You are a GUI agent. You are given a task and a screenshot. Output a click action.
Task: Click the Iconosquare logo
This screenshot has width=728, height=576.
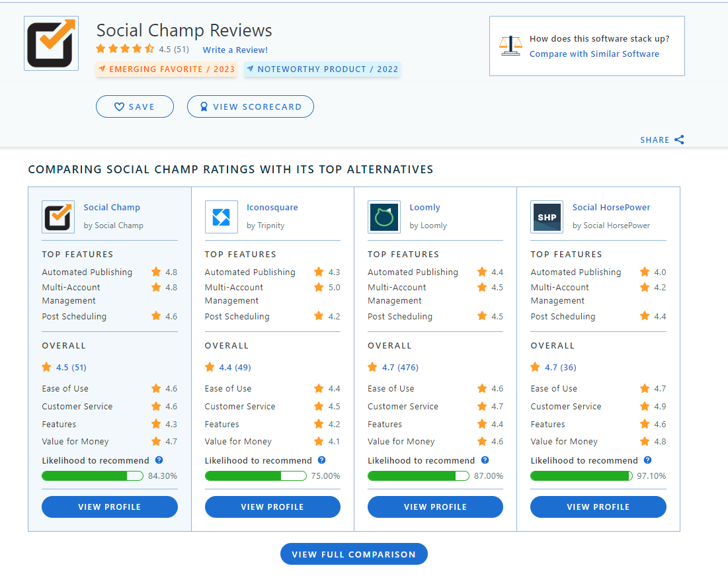point(222,217)
